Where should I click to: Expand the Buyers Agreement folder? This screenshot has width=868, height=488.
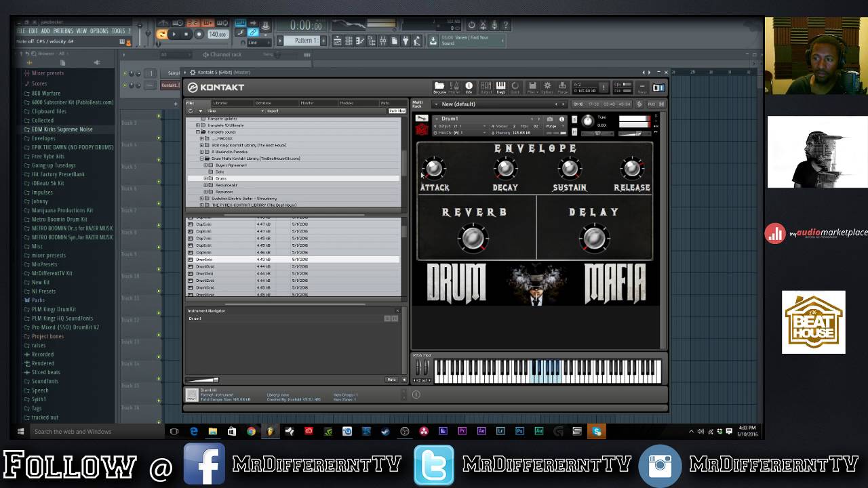tap(205, 165)
